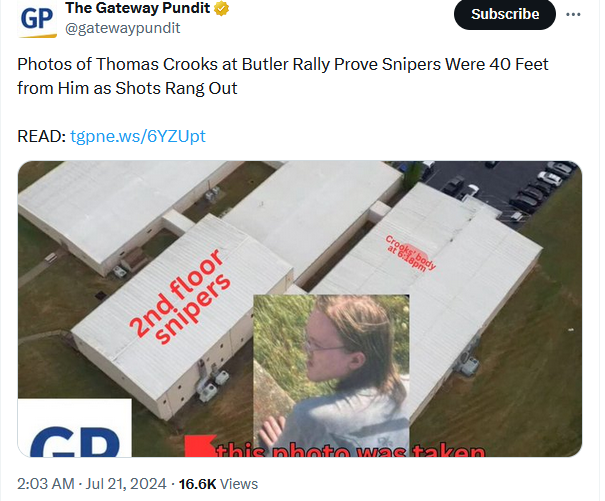Click the 'READ:' text label
Viewport: 605px width, 501px height.
(x=42, y=136)
